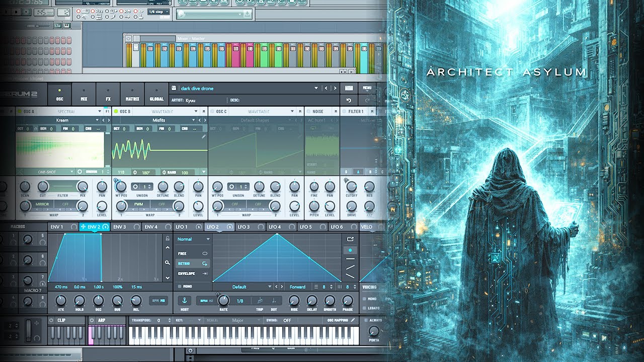Open the preset dropdown for dark dive drone

coord(316,88)
